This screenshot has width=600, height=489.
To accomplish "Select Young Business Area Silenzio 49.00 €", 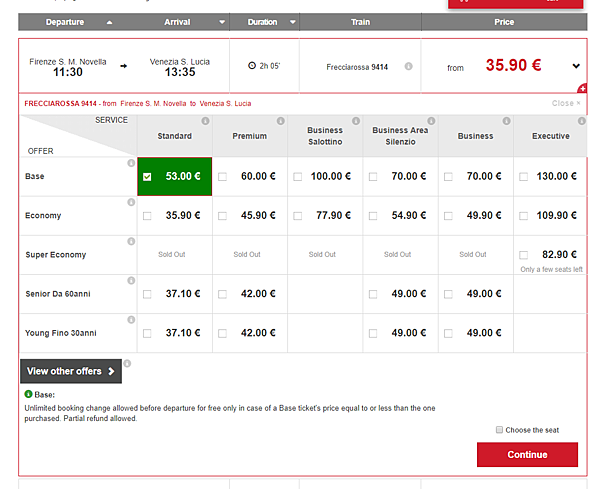I will 373,334.
